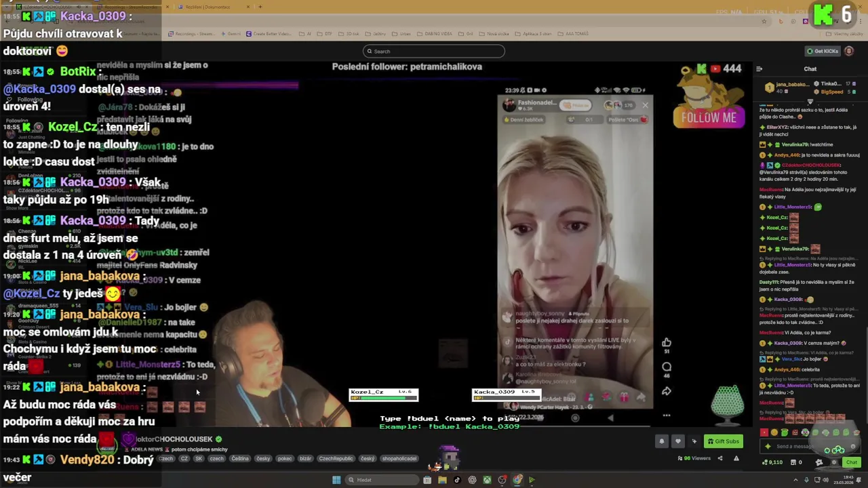Click the 9,110 KICKs balance icon
The width and height of the screenshot is (868, 488).
coord(764,462)
